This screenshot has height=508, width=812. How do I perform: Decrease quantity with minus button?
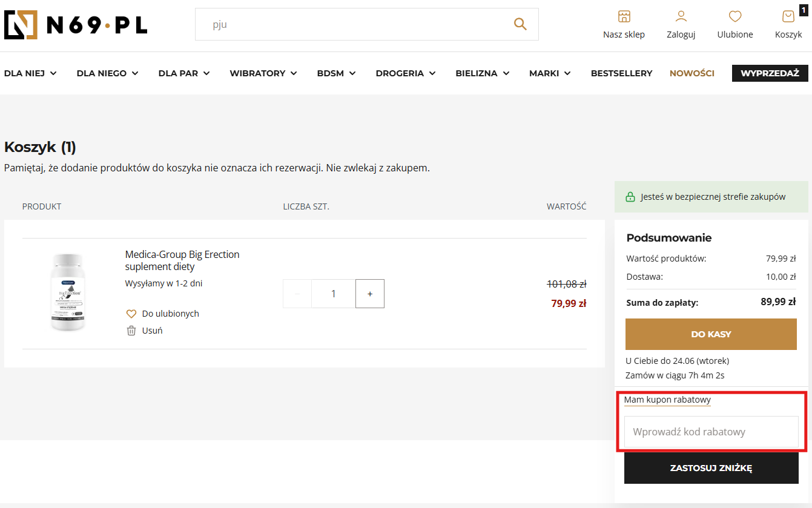point(297,294)
